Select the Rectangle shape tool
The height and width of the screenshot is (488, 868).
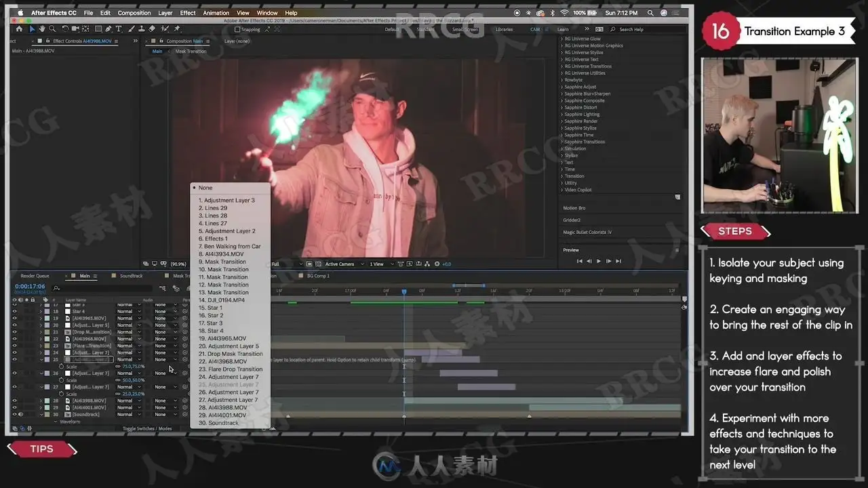[98, 28]
